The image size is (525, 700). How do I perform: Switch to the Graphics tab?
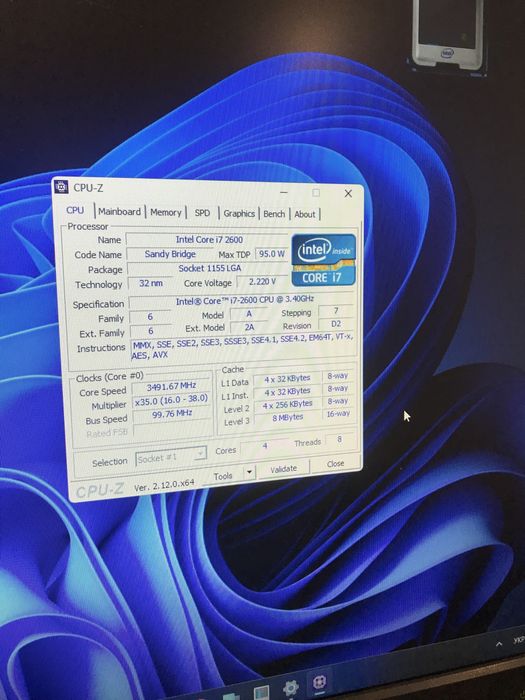(x=239, y=214)
